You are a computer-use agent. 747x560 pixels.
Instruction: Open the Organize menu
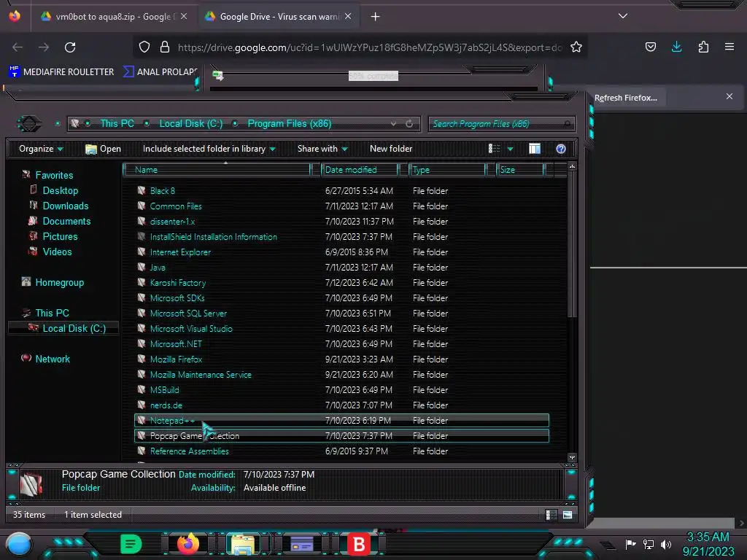[41, 149]
